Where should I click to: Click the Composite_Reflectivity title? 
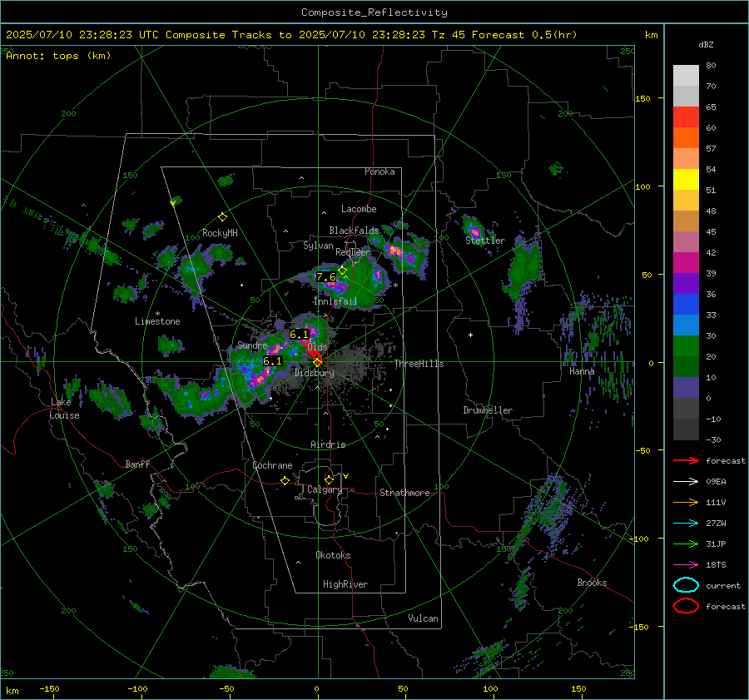[374, 12]
